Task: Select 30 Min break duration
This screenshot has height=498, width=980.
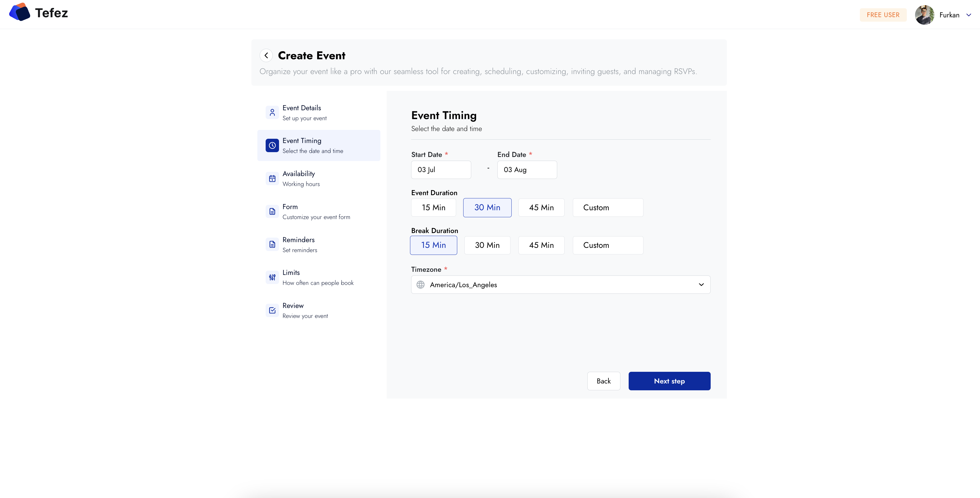Action: coord(487,245)
